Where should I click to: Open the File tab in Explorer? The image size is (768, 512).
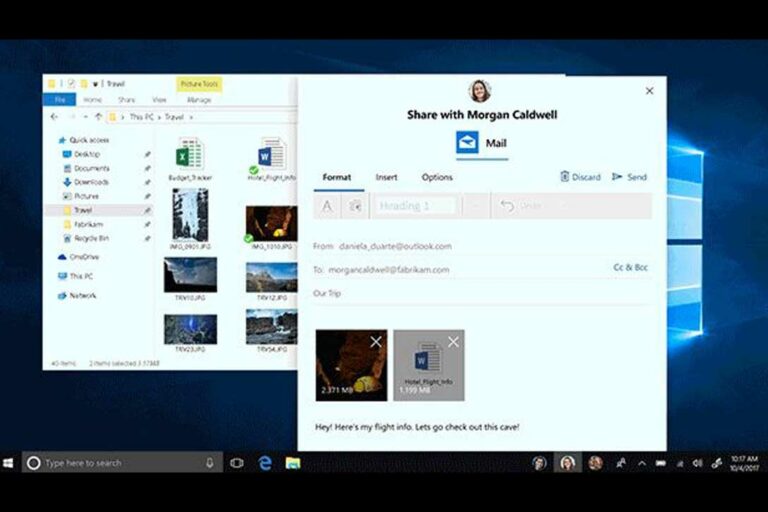[60, 99]
